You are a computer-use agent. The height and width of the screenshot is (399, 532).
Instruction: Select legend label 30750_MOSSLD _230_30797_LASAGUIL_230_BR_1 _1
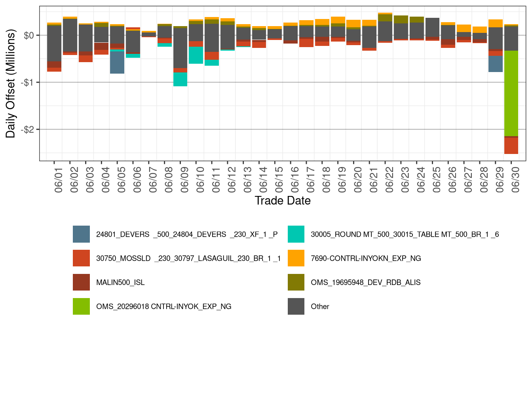(x=188, y=258)
